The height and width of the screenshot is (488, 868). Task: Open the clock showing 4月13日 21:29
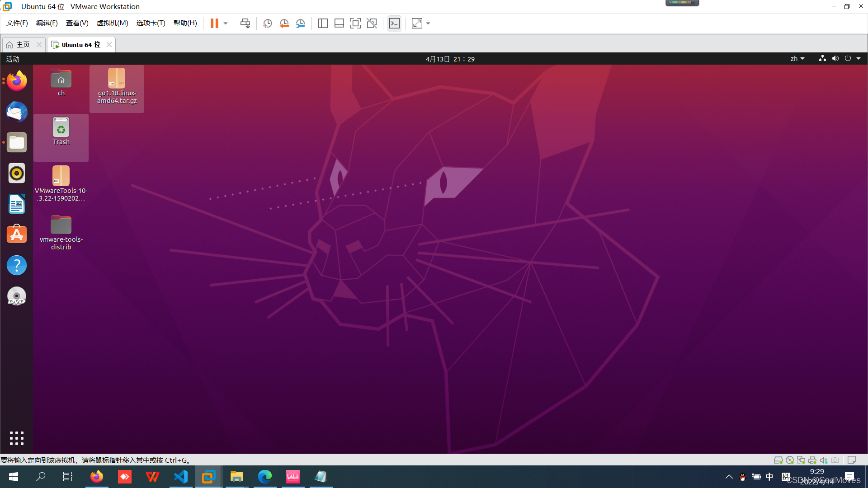pyautogui.click(x=450, y=59)
